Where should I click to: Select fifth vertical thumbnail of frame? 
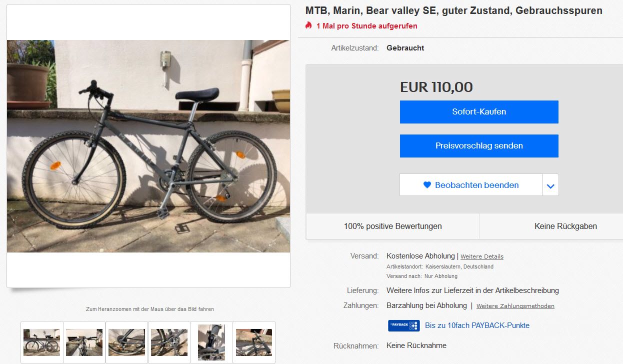point(211,342)
